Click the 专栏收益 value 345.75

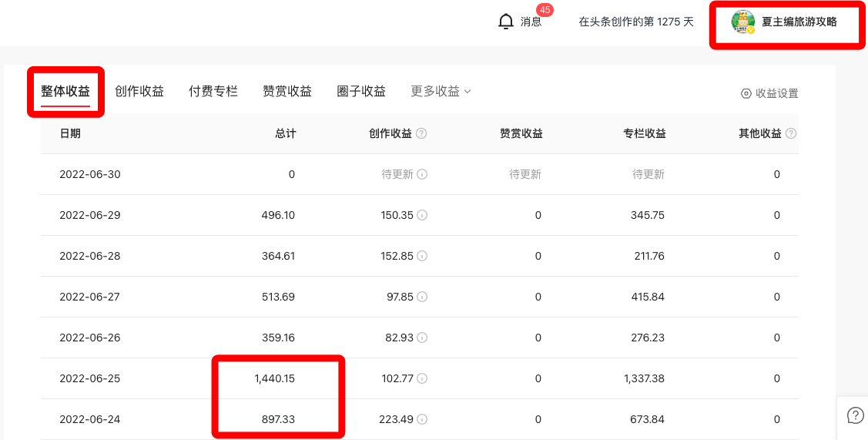coord(648,216)
